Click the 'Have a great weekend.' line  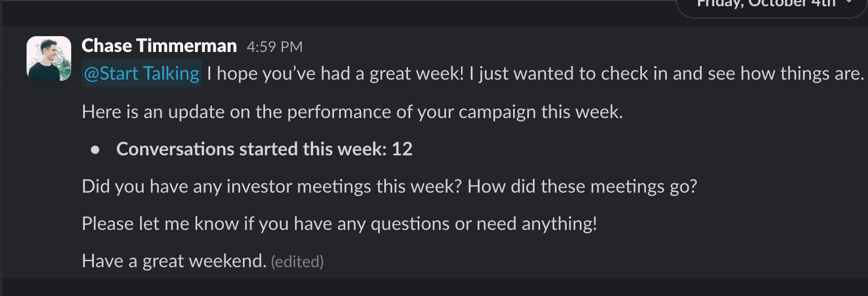(173, 261)
